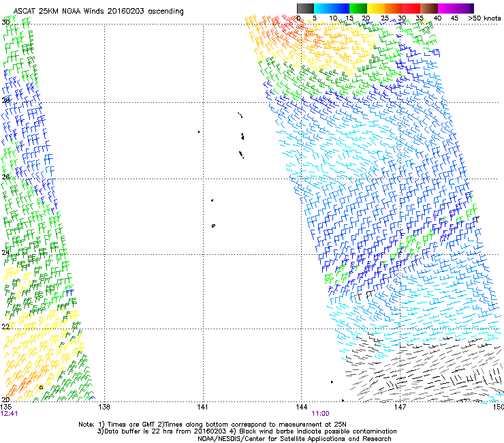
Task: Click the purple swath time '11:00'
Action: [x=320, y=414]
